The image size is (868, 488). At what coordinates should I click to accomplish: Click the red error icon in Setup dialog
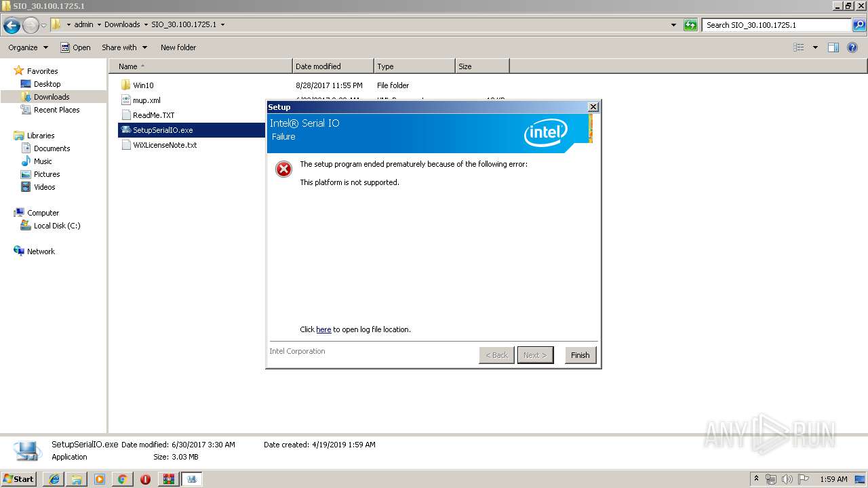283,169
